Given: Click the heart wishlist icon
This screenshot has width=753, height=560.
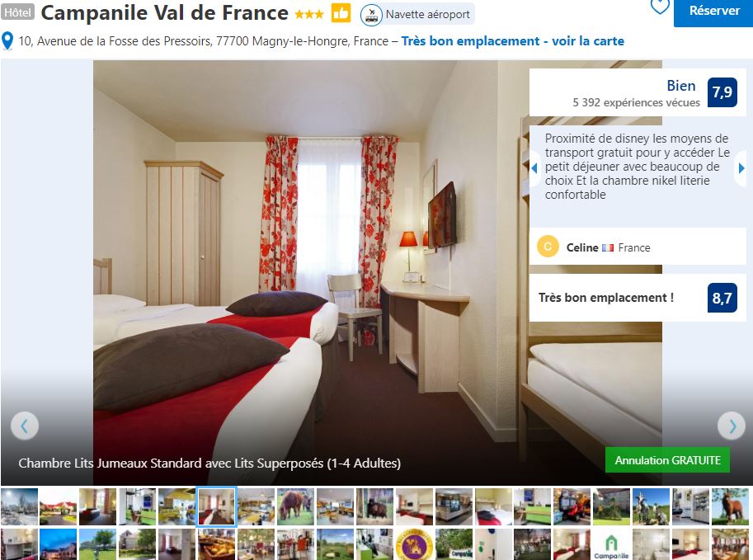Looking at the screenshot, I should [x=659, y=6].
